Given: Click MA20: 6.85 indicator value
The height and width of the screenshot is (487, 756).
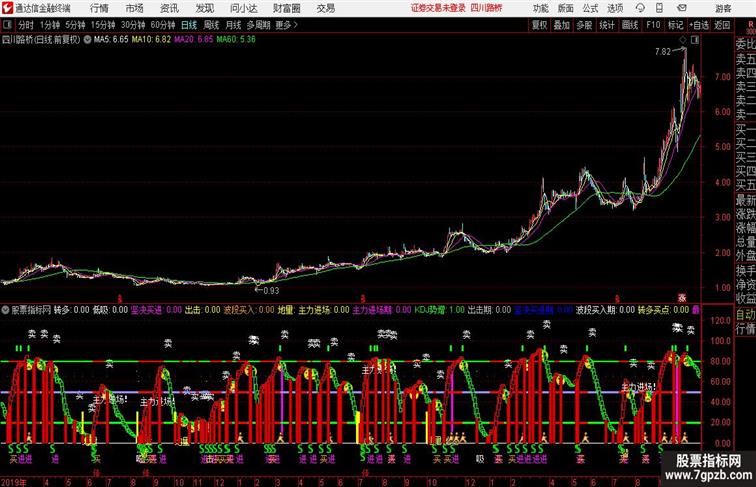Looking at the screenshot, I should click(x=193, y=40).
